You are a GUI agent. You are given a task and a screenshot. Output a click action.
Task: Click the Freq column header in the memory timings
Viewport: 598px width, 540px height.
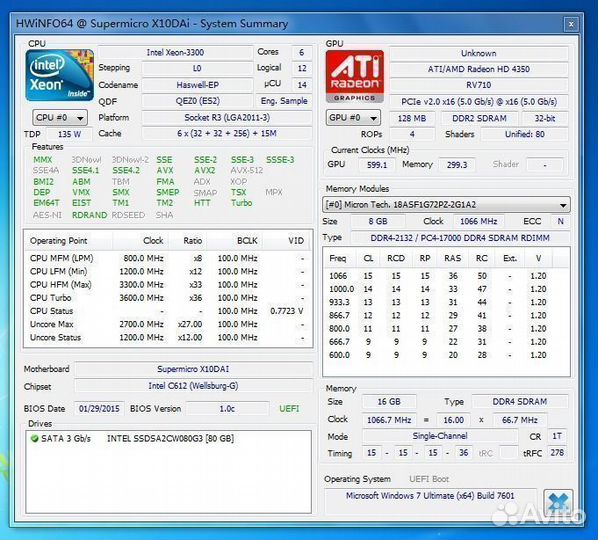point(338,258)
